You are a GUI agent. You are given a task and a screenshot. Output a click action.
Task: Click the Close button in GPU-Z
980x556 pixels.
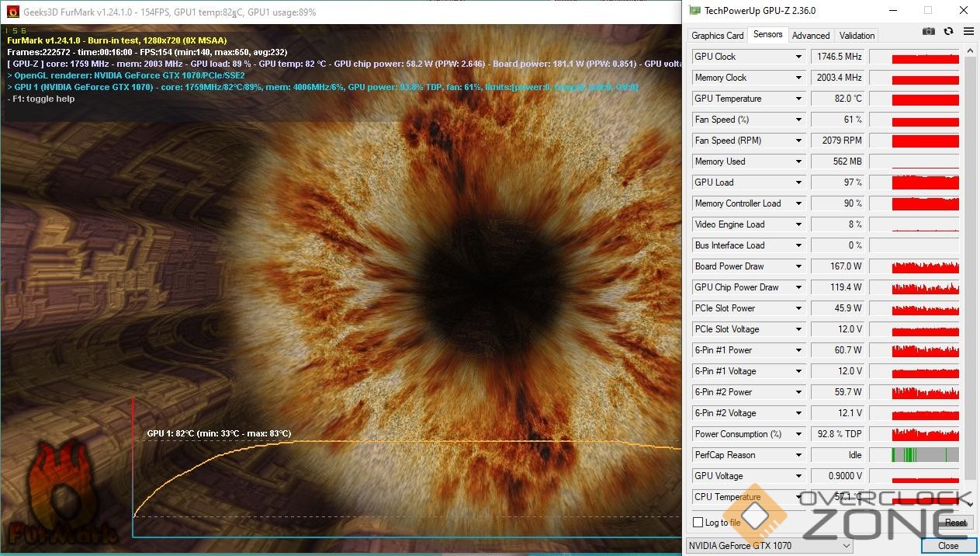point(948,546)
